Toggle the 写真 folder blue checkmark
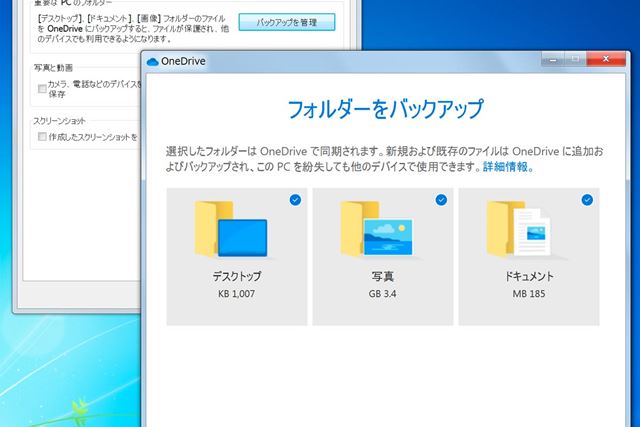The width and height of the screenshot is (640, 427). 441,200
